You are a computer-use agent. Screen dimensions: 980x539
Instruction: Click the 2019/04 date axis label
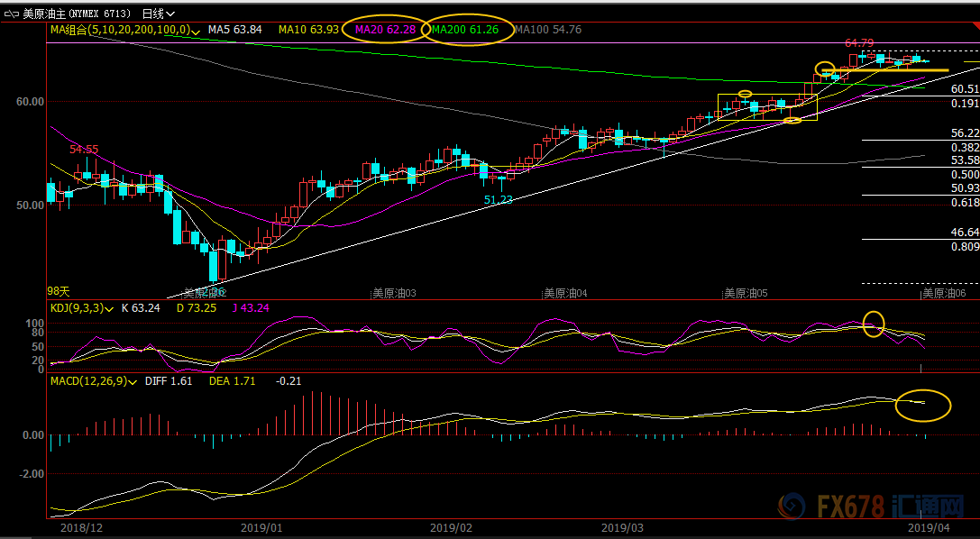928,528
